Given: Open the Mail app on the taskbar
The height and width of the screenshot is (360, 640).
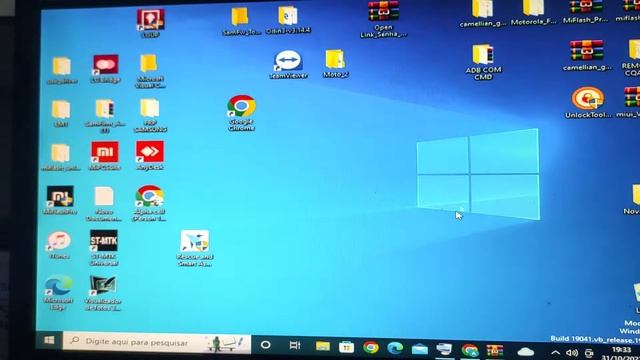Looking at the screenshot, I should coord(420,349).
